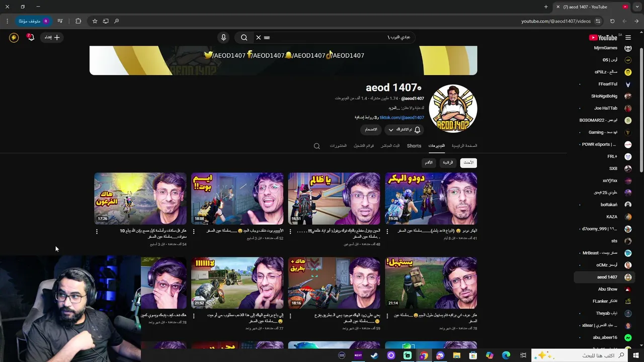Select the الفيديوهات tab
Image resolution: width=644 pixels, height=362 pixels.
click(x=437, y=146)
